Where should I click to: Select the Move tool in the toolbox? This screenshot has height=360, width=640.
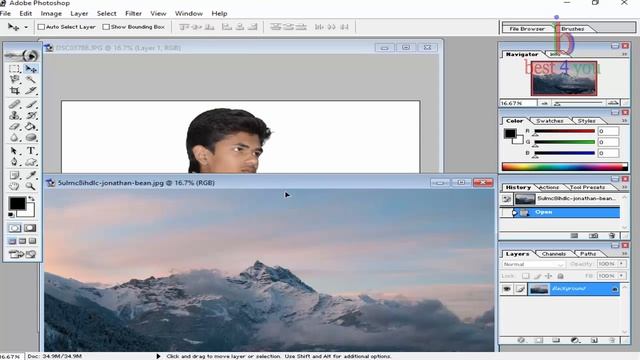click(x=31, y=69)
